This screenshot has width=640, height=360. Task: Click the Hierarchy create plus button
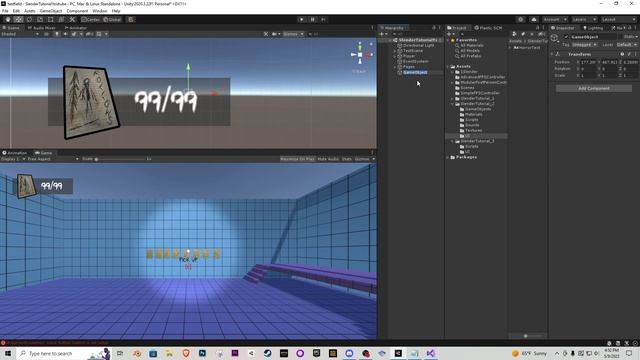point(382,34)
